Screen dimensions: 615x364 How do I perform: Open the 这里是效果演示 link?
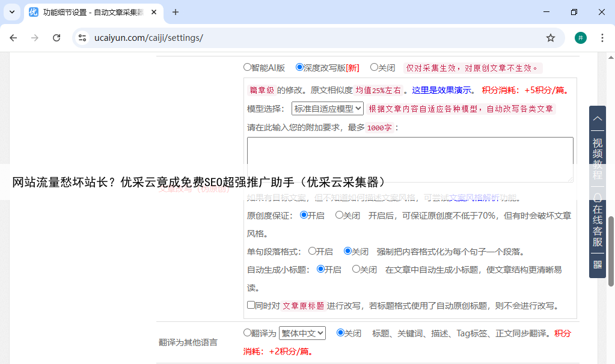441,91
